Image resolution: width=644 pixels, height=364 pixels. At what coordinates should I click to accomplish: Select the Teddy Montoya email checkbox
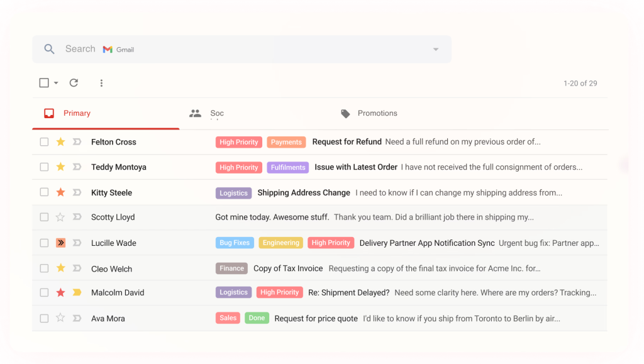tap(44, 167)
